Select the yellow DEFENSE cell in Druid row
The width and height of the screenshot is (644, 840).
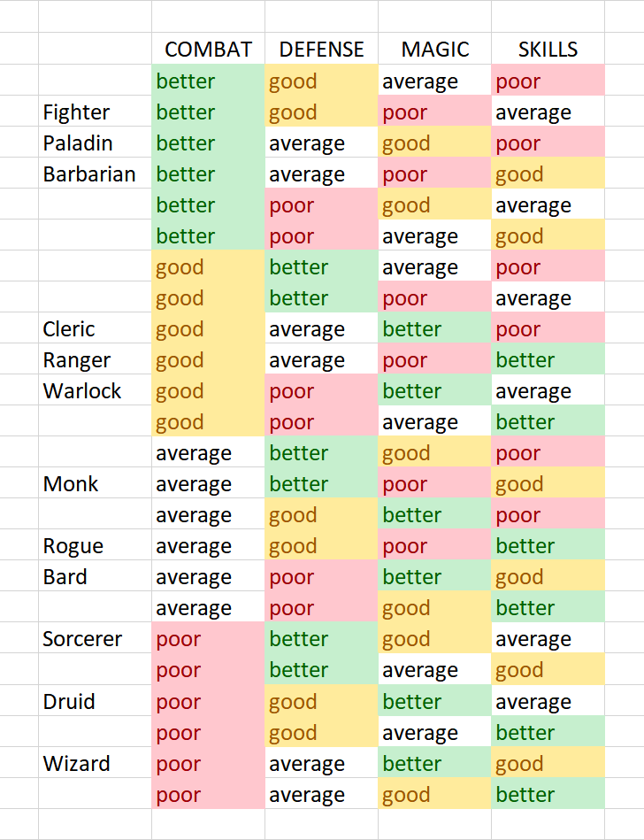[x=321, y=702]
